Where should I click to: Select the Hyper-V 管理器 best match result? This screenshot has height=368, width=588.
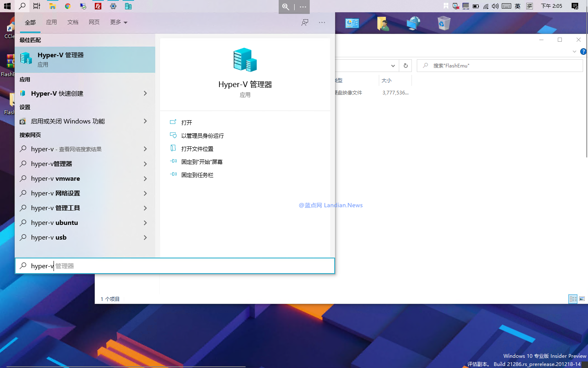point(85,60)
